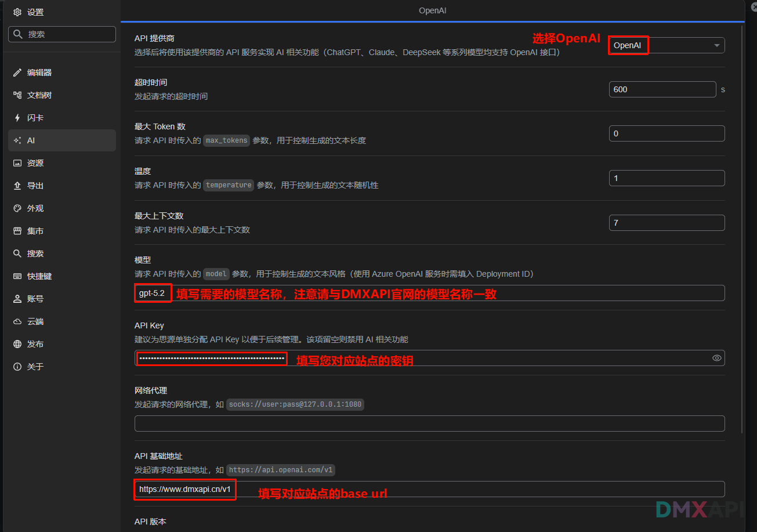
Task: Click the palette icon for 外观
Action: [17, 208]
